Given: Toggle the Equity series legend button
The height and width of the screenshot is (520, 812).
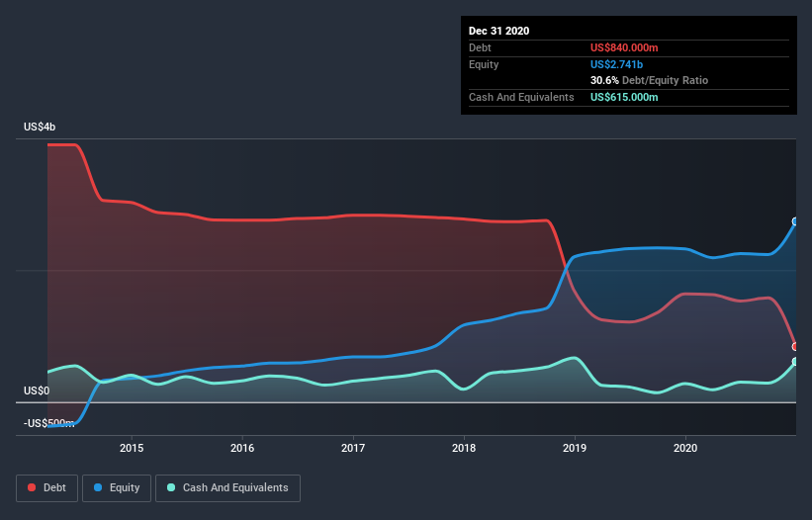Looking at the screenshot, I should (117, 488).
